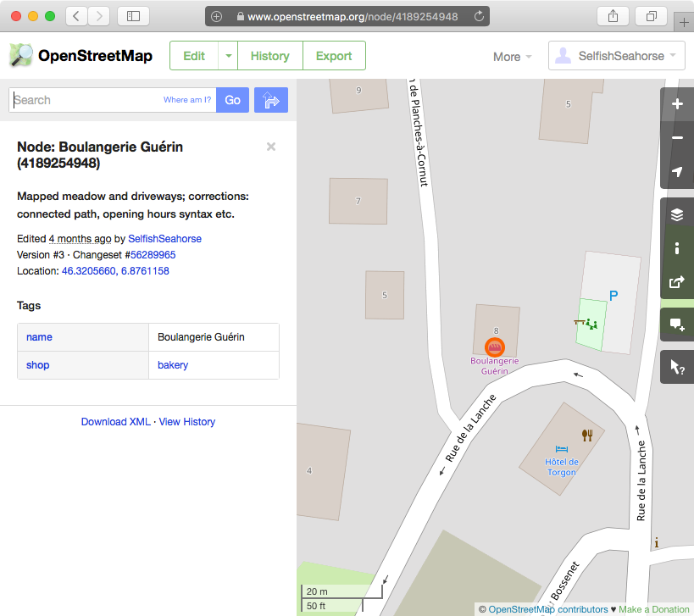694x616 pixels.
Task: Show my location on the map
Action: (677, 172)
